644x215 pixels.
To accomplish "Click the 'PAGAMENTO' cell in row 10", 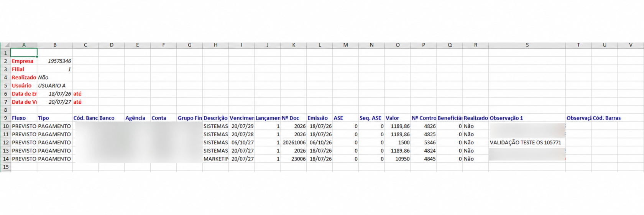I will coord(55,126).
